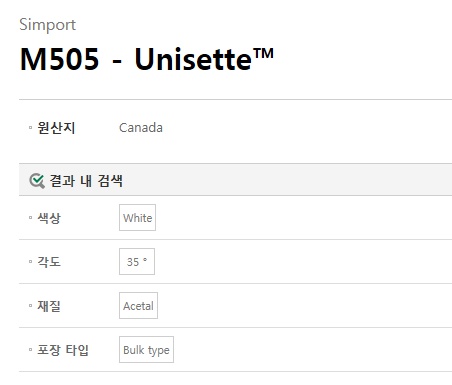
Task: Click the bullet icon beside 재질
Action: click(x=30, y=306)
